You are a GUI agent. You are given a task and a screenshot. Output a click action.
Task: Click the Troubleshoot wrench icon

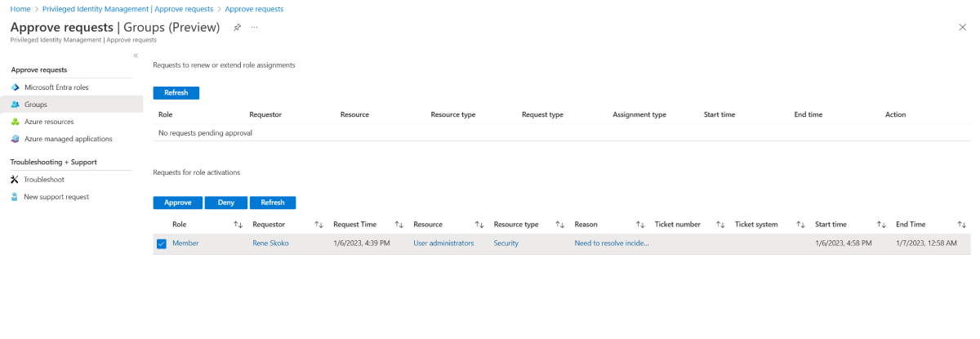[15, 180]
